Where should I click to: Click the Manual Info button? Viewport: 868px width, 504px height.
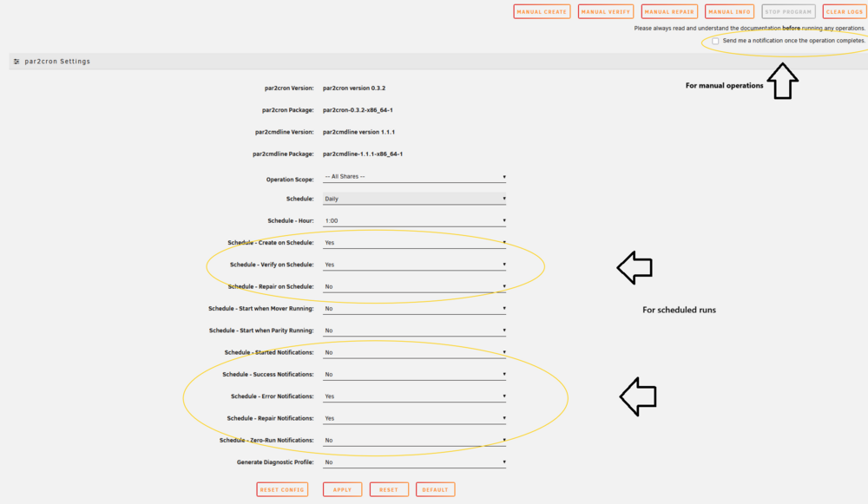730,11
